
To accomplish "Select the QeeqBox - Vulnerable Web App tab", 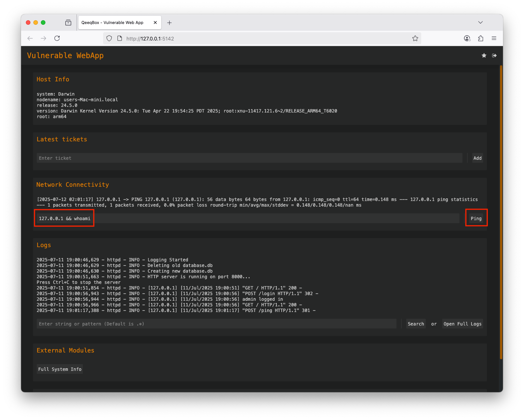I will point(119,22).
